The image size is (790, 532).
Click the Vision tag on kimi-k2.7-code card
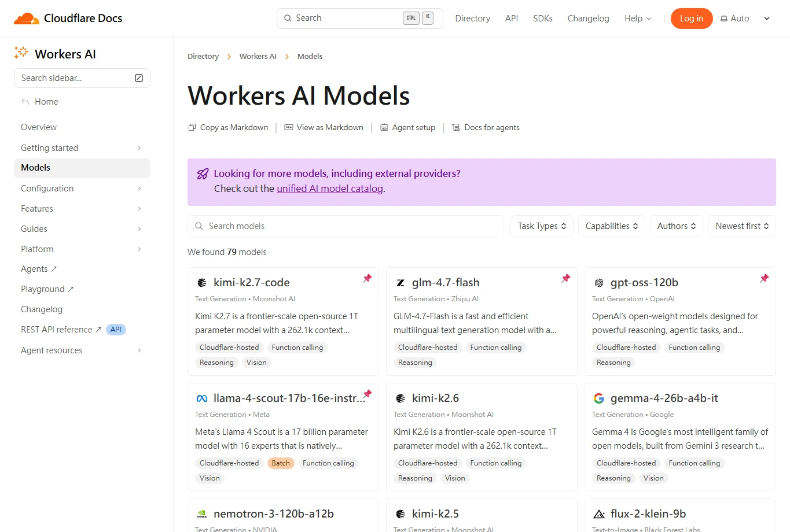coord(256,363)
